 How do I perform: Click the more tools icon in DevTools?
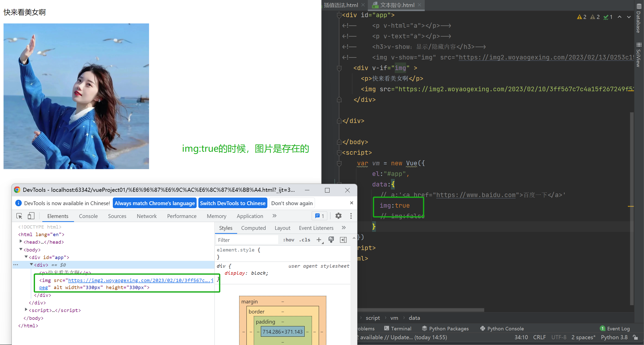(x=351, y=216)
